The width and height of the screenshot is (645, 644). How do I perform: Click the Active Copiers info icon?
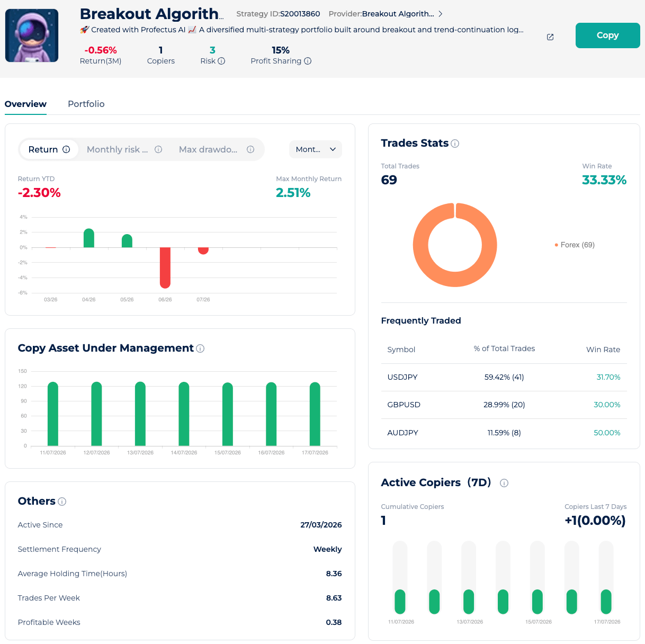504,483
